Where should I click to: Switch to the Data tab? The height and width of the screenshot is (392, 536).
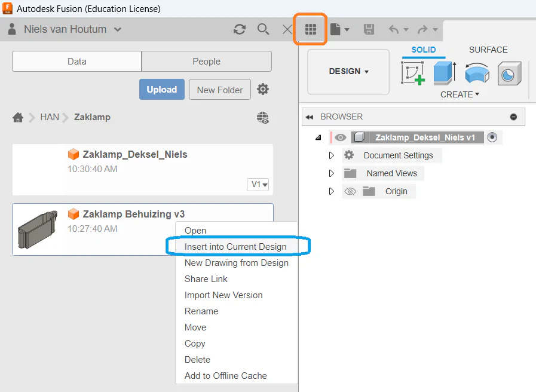click(77, 62)
